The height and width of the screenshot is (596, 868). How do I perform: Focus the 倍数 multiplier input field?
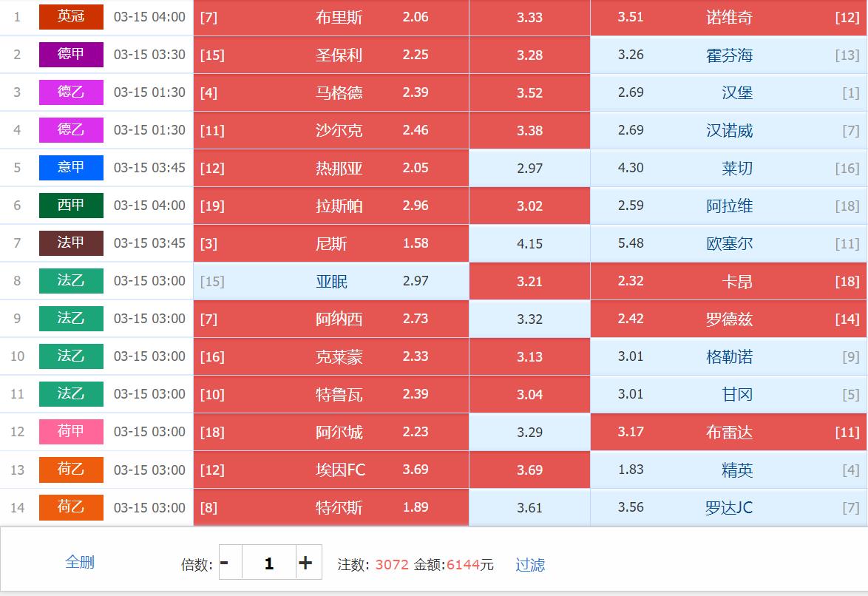click(x=269, y=563)
